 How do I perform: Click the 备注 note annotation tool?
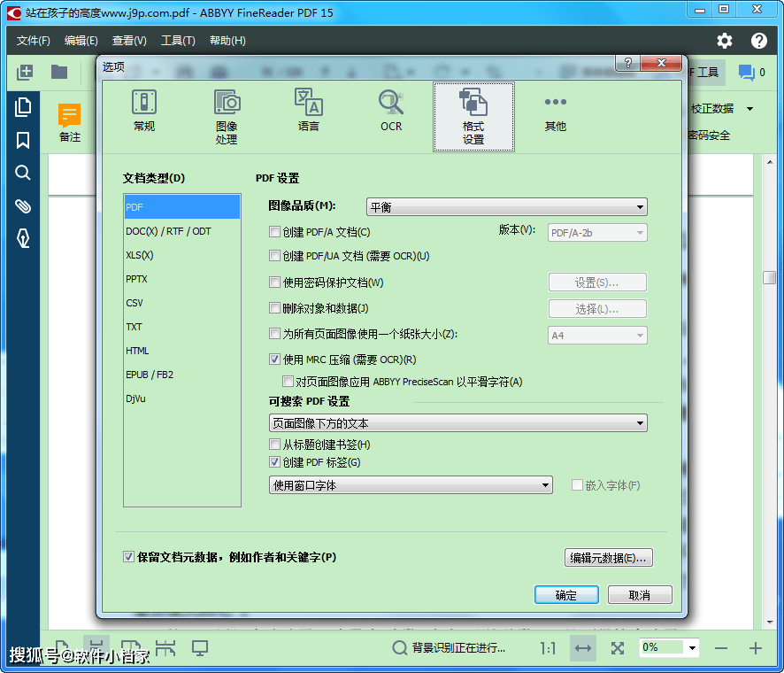[70, 123]
